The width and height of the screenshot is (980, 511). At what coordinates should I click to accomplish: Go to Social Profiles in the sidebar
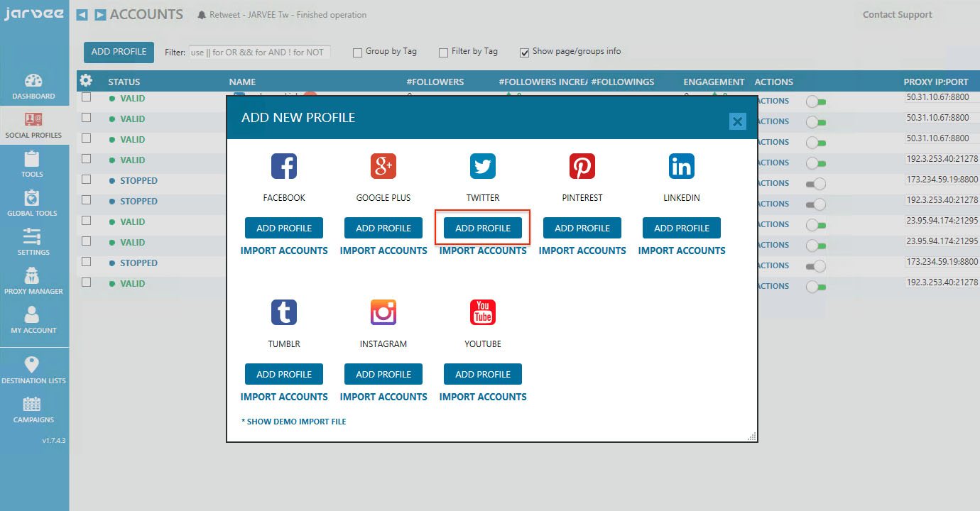[x=33, y=126]
